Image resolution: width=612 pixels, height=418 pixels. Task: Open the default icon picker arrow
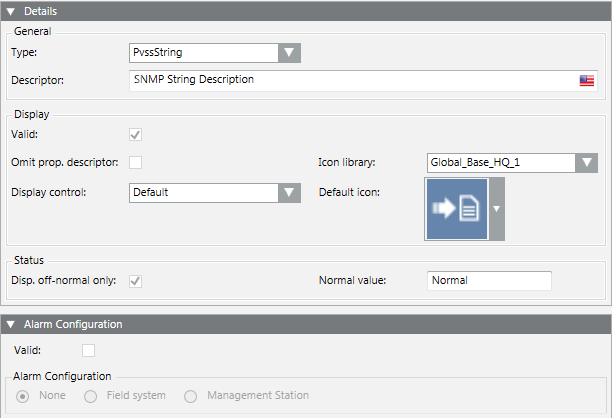coord(497,209)
